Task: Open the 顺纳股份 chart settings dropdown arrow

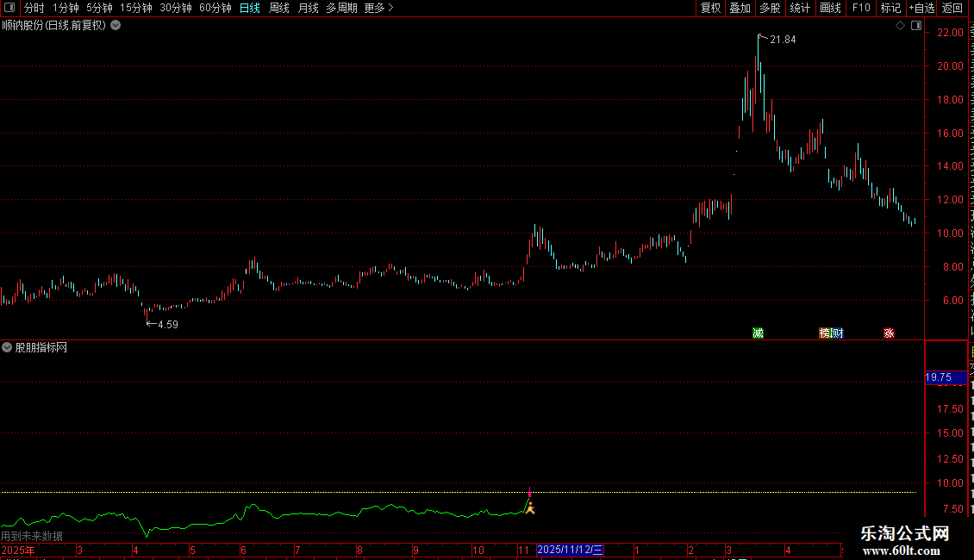Action: pos(116,26)
